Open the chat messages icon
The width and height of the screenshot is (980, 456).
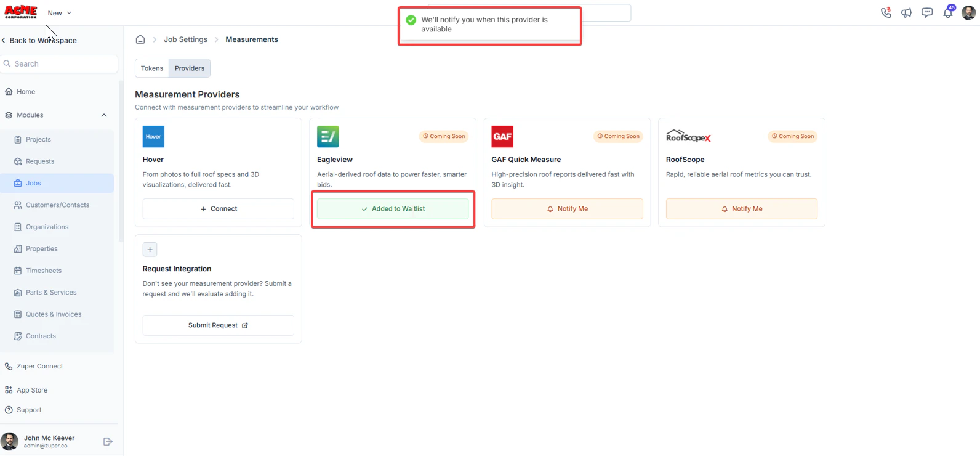pyautogui.click(x=927, y=12)
